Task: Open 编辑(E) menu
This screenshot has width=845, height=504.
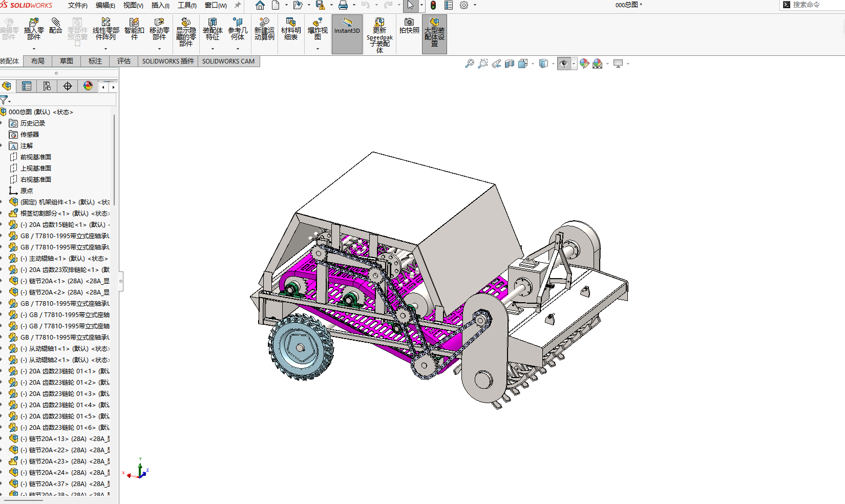Action: [x=105, y=5]
